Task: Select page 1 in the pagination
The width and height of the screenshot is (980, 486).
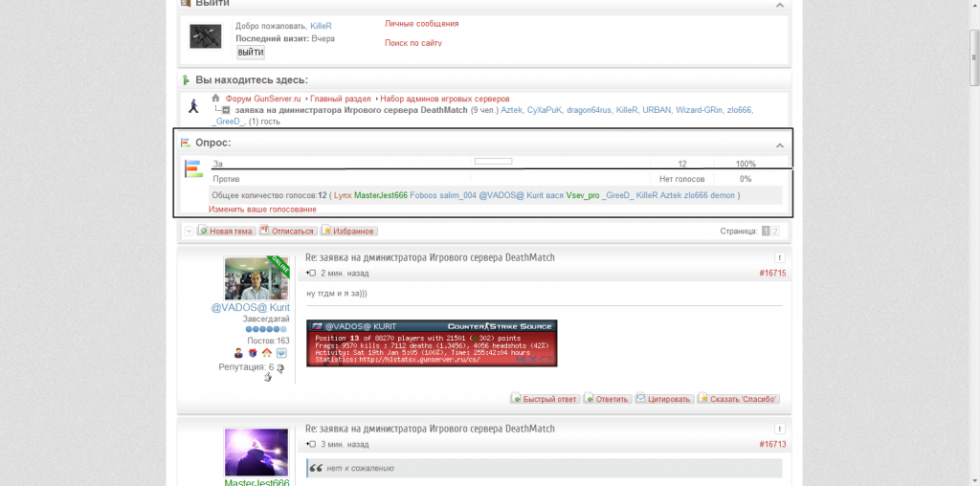Action: [x=766, y=231]
